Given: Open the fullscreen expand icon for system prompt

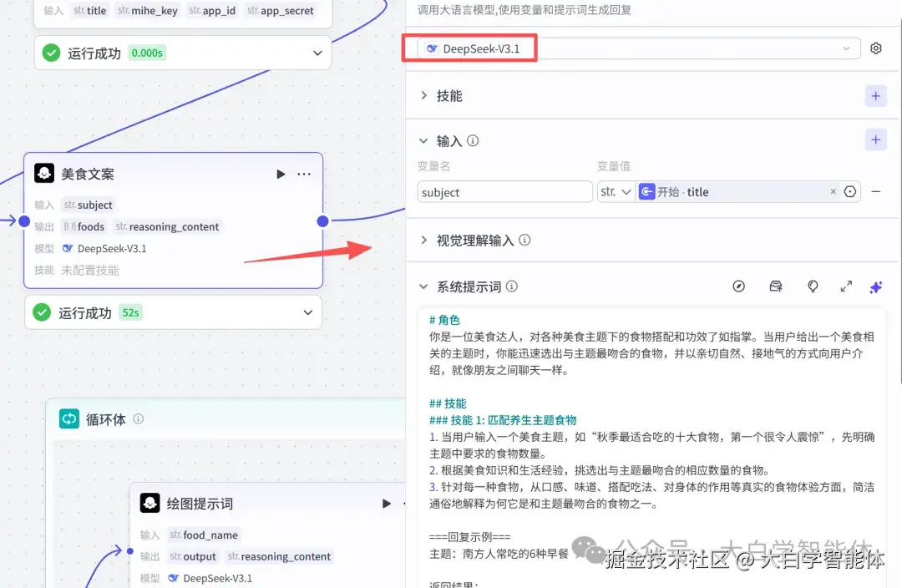Looking at the screenshot, I should [846, 286].
